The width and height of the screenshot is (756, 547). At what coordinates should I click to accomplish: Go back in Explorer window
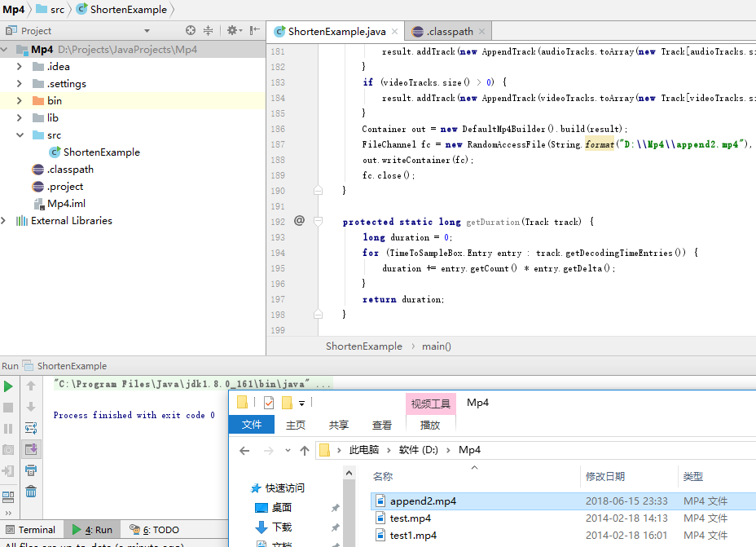tap(244, 451)
